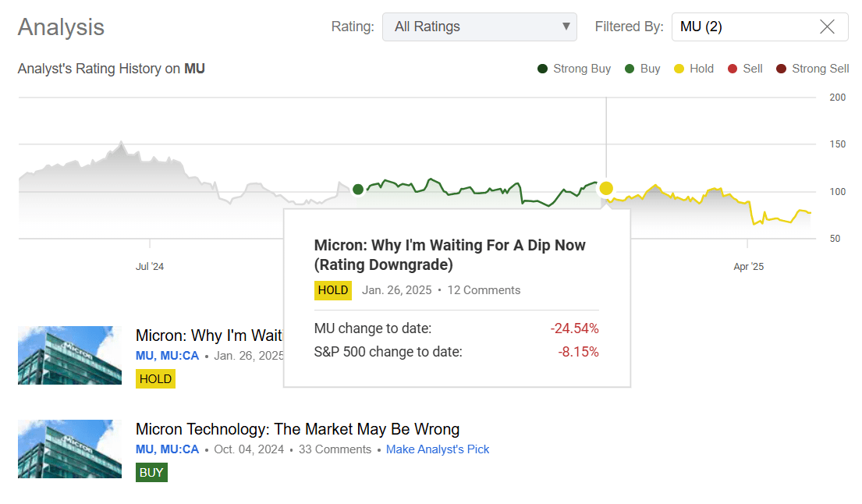Click the Micron building thumbnail for the top article
Image resolution: width=862 pixels, height=504 pixels.
(69, 356)
